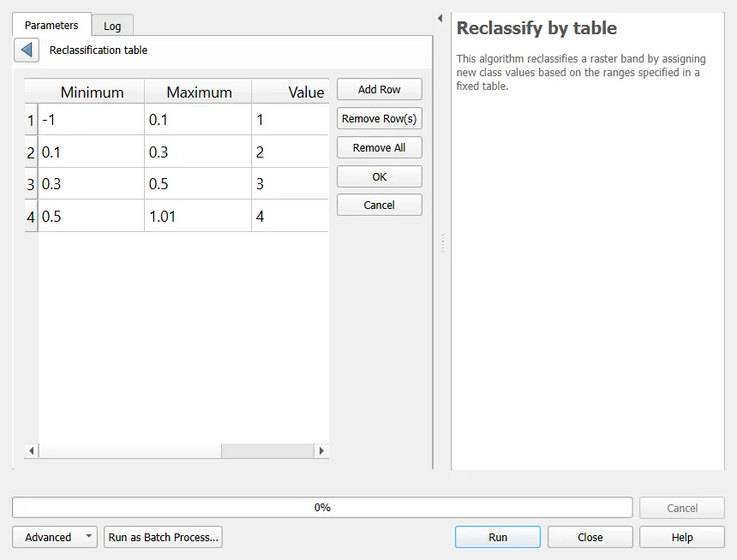Click the Maximum cell containing 1.01
The width and height of the screenshot is (737, 560).
pos(198,216)
